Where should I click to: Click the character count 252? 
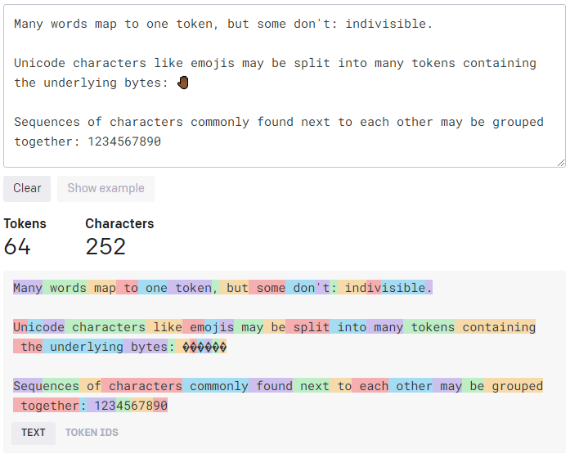105,246
